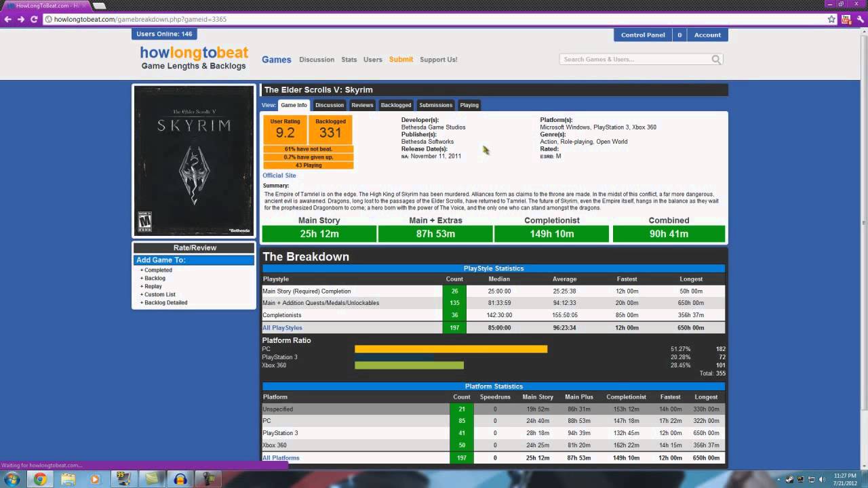This screenshot has width=868, height=488.
Task: Click the extension icon beside the wrench
Action: (x=846, y=20)
